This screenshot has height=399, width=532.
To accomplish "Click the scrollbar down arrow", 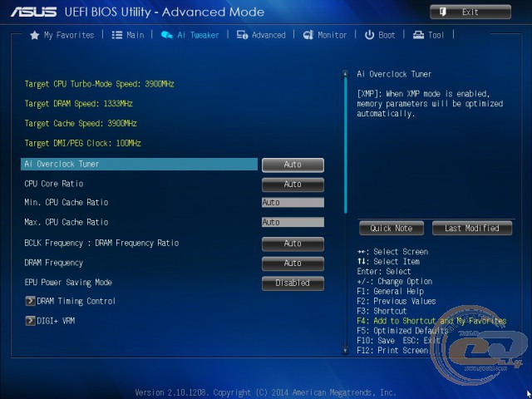I will 345,350.
